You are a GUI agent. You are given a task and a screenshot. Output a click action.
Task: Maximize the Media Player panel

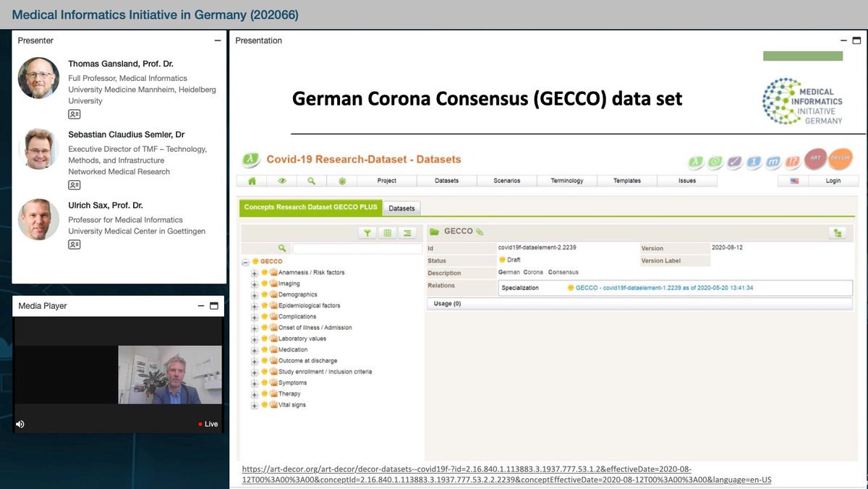[214, 306]
